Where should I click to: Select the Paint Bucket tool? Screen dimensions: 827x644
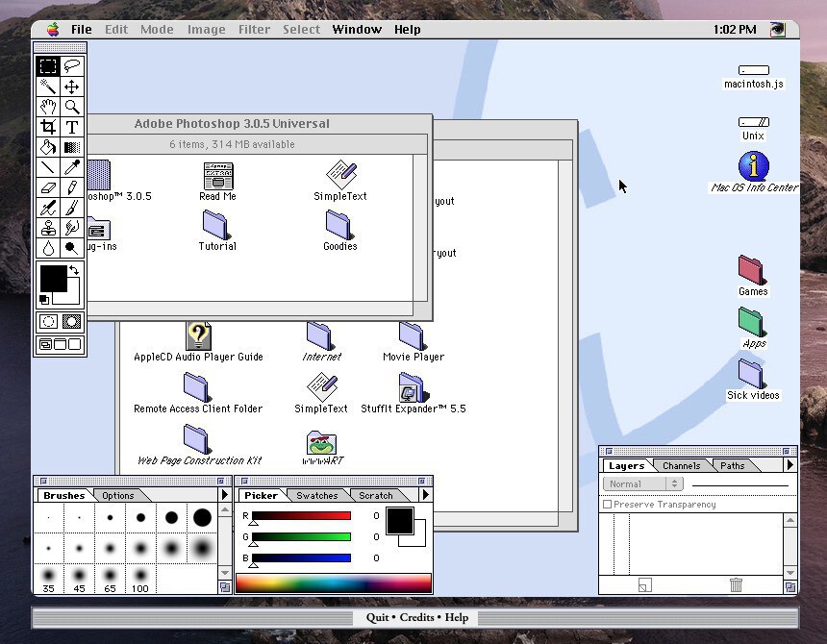click(48, 147)
